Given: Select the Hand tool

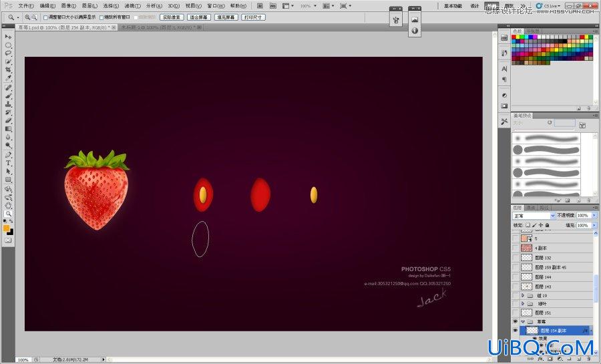Looking at the screenshot, I should coord(8,205).
